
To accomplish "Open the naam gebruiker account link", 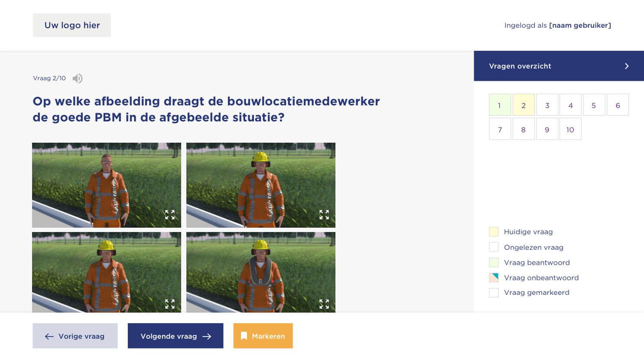I will pos(580,25).
